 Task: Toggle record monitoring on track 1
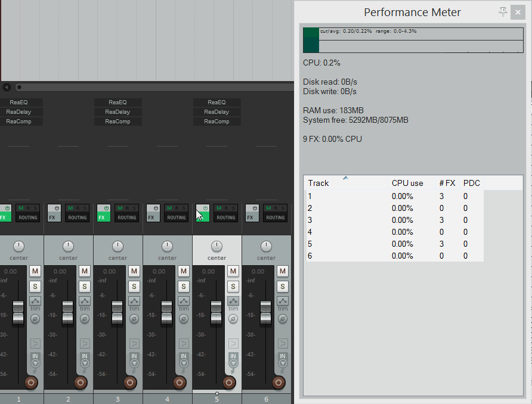pos(35,343)
